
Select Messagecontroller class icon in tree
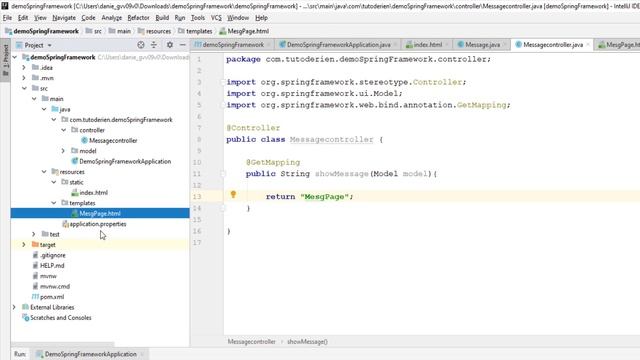click(84, 140)
